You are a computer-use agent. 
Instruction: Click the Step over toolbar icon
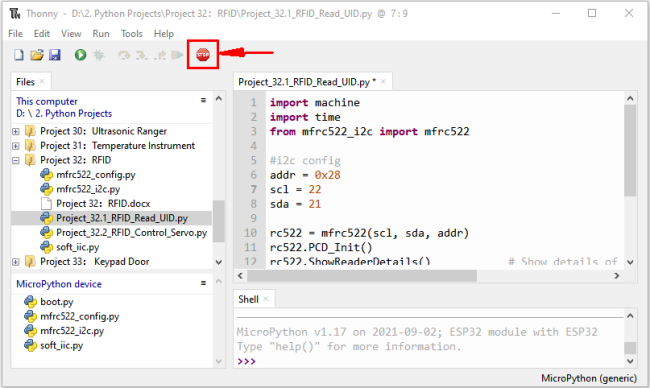pyautogui.click(x=124, y=55)
